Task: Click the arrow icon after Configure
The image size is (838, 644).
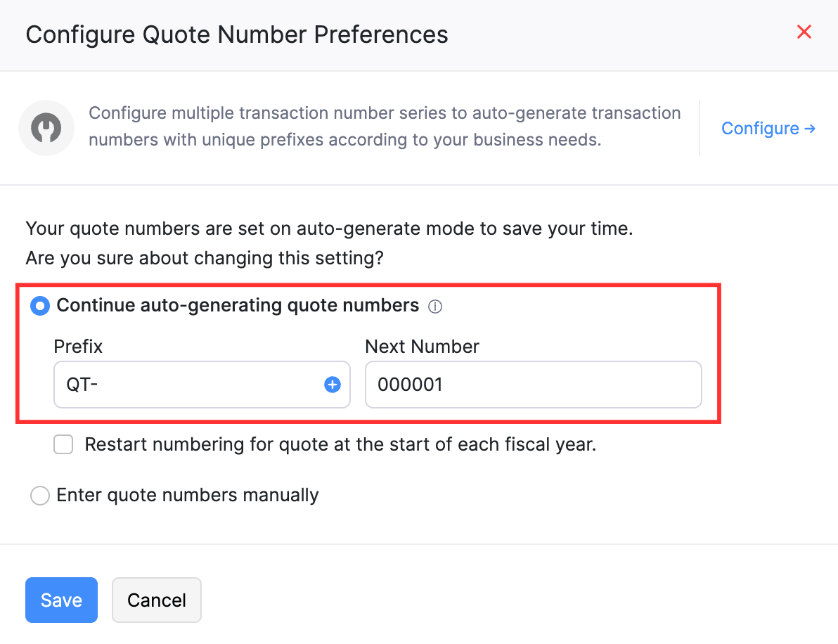Action: (x=810, y=129)
